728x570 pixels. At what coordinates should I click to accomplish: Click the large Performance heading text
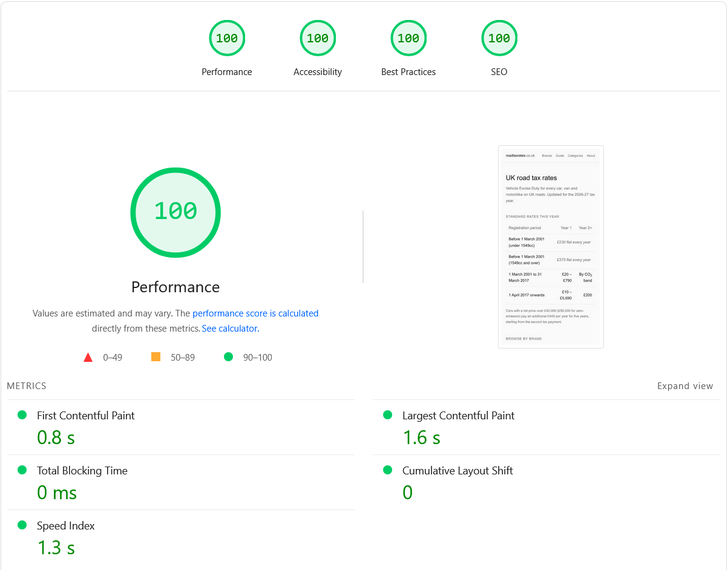(175, 287)
